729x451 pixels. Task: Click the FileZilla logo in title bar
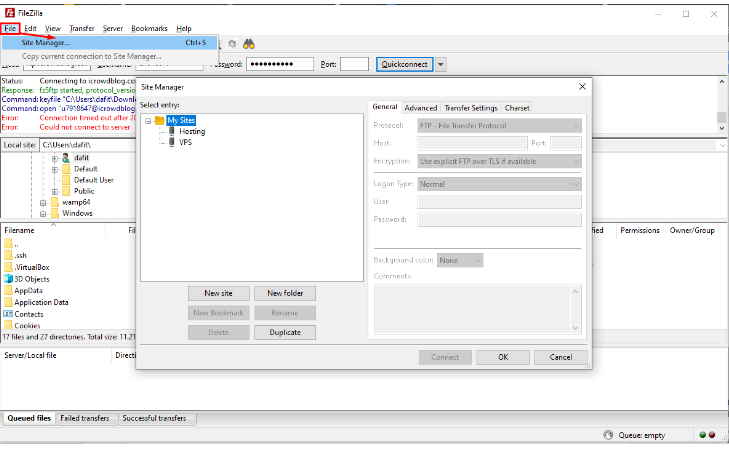click(x=10, y=13)
